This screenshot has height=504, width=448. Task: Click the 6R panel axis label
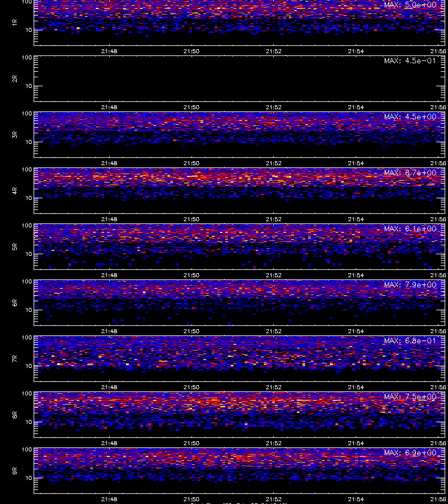point(15,303)
